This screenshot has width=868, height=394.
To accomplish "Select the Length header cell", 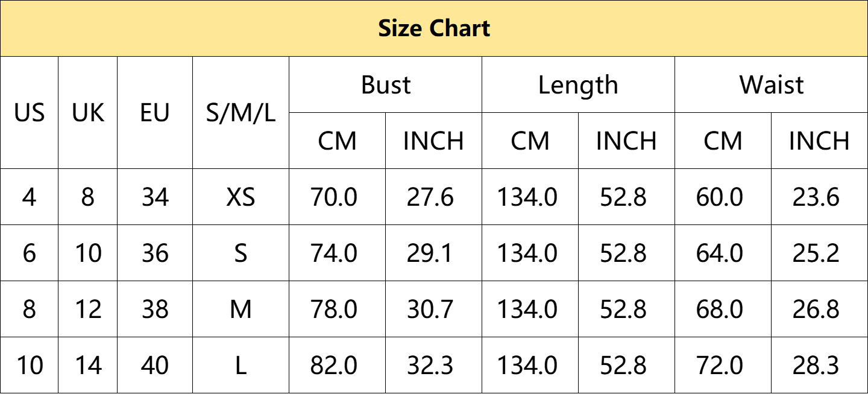I will [x=579, y=85].
